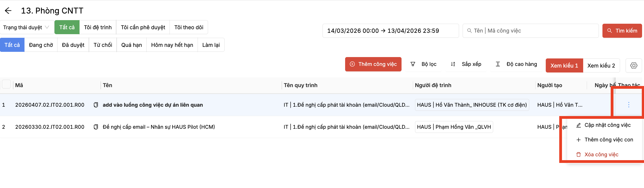Open the date range picker
The width and height of the screenshot is (644, 188).
pos(390,31)
